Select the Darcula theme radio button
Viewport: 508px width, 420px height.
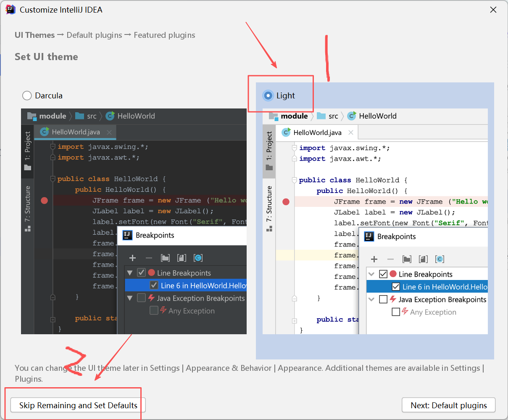coord(27,95)
